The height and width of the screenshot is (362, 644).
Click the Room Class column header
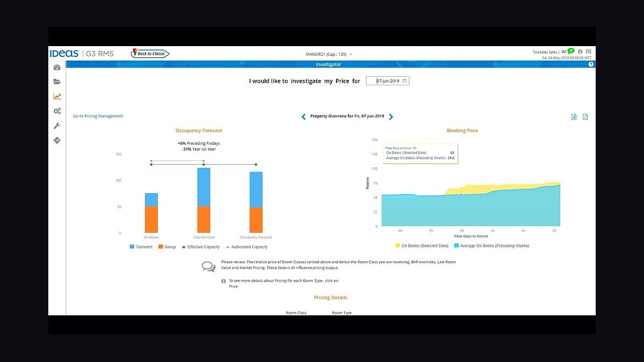tap(296, 313)
